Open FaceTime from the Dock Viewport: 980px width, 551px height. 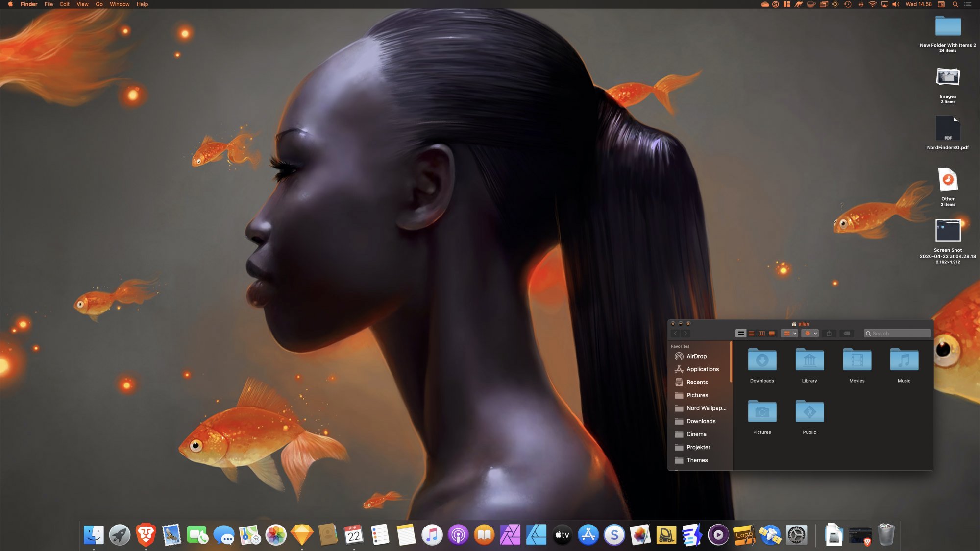(197, 535)
